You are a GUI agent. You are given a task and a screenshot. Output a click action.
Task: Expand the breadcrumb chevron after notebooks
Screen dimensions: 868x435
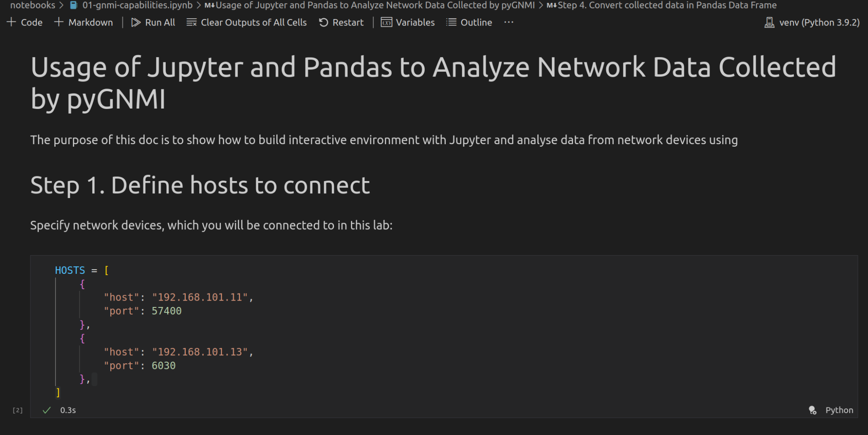pyautogui.click(x=62, y=5)
